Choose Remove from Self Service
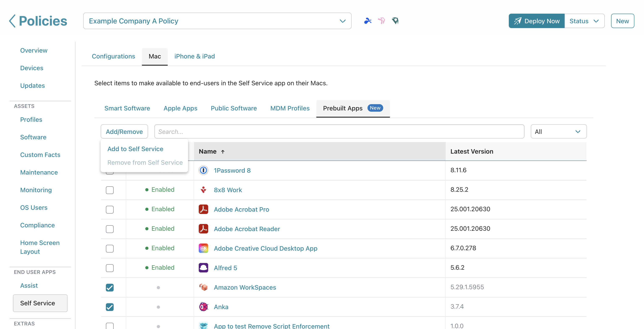 pos(145,163)
